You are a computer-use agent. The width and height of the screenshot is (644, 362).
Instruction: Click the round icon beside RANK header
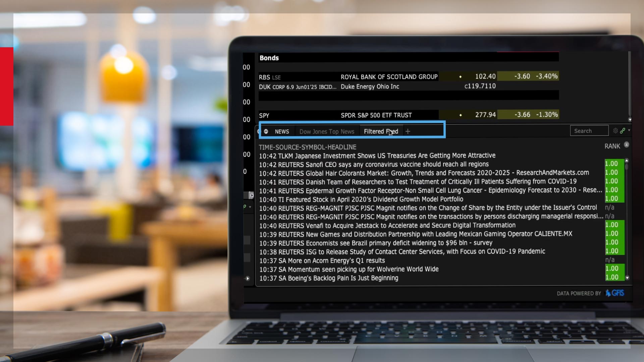point(626,145)
